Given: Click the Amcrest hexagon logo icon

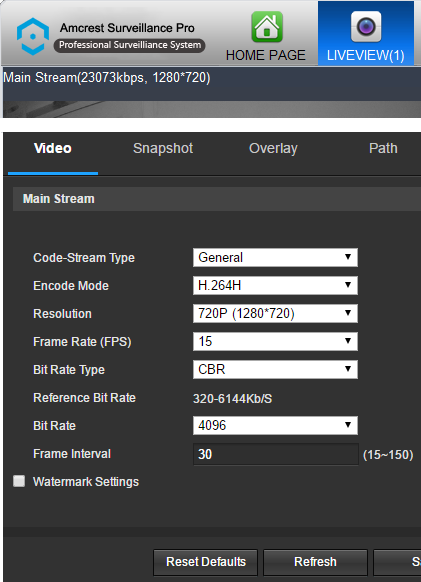Looking at the screenshot, I should pyautogui.click(x=33, y=36).
